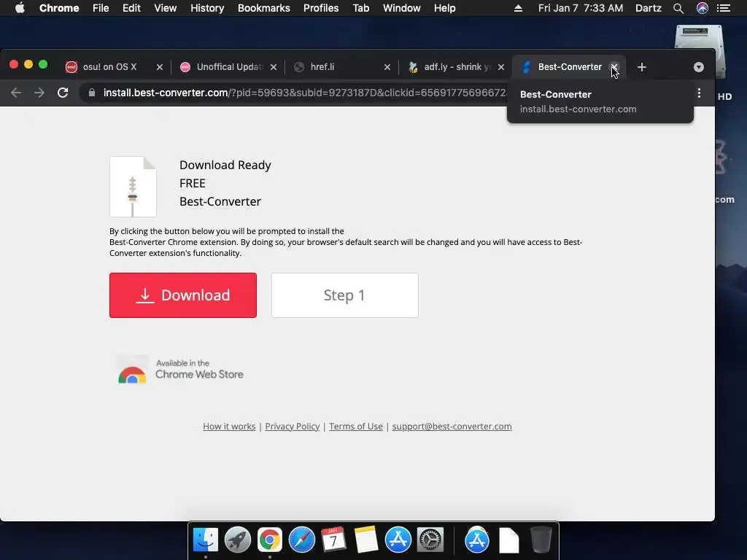This screenshot has width=747, height=560.
Task: Open Trash from the Dock
Action: coord(541,540)
